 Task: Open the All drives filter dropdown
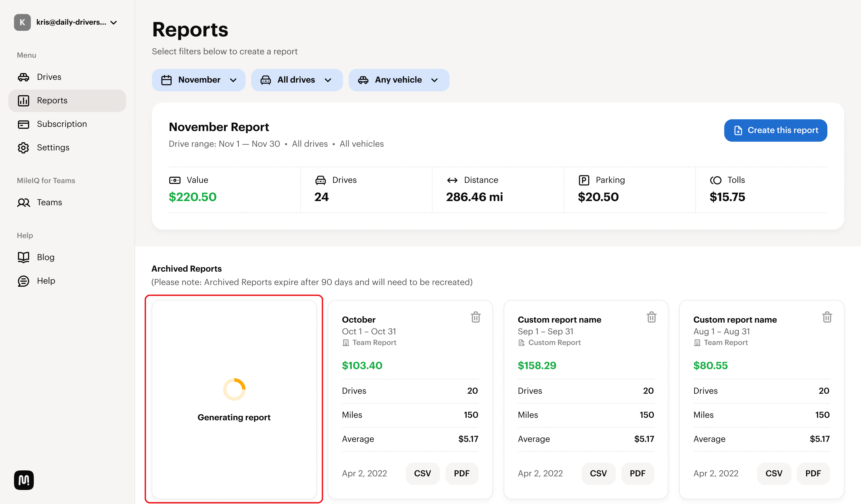point(297,80)
